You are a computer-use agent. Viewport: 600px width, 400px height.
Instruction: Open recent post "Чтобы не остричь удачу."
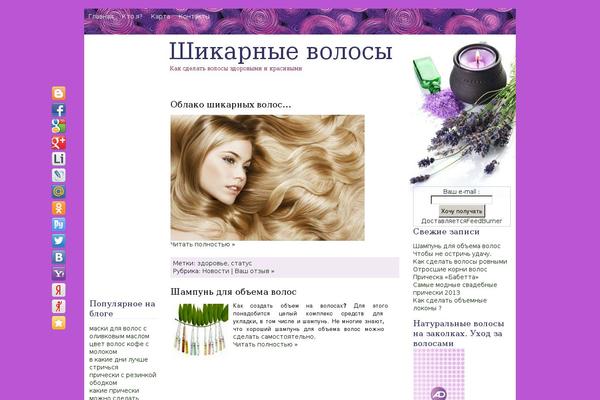[x=452, y=254]
